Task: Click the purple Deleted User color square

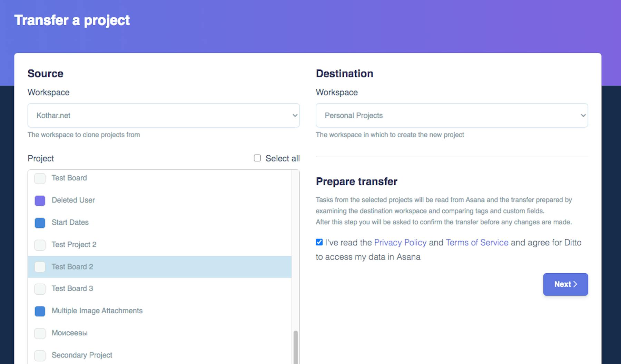Action: [x=40, y=200]
